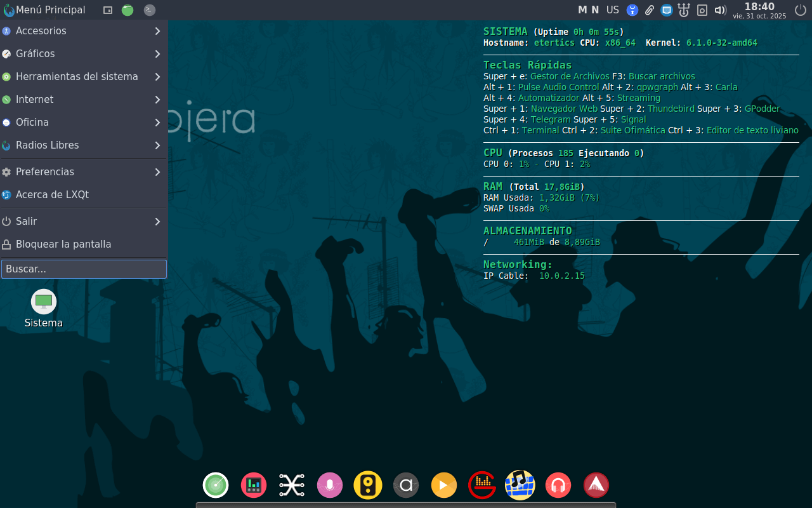This screenshot has width=812, height=508.
Task: Open the green circular app at the dock's left
Action: click(x=215, y=485)
